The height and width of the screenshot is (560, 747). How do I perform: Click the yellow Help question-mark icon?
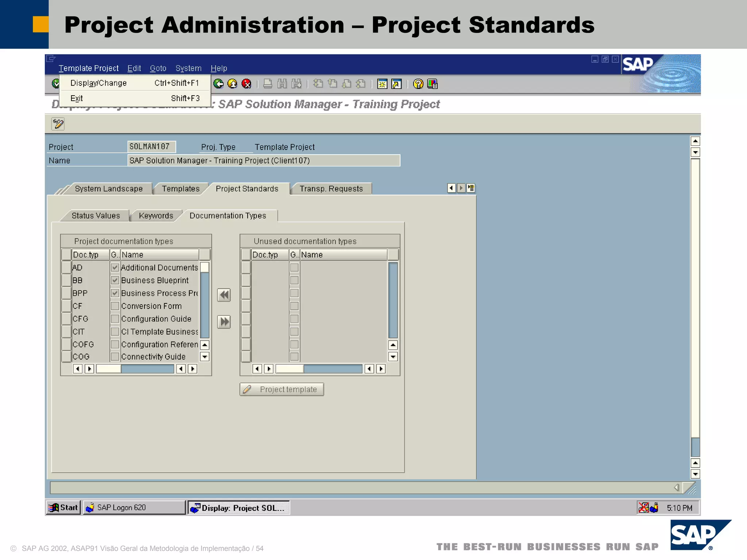(418, 84)
